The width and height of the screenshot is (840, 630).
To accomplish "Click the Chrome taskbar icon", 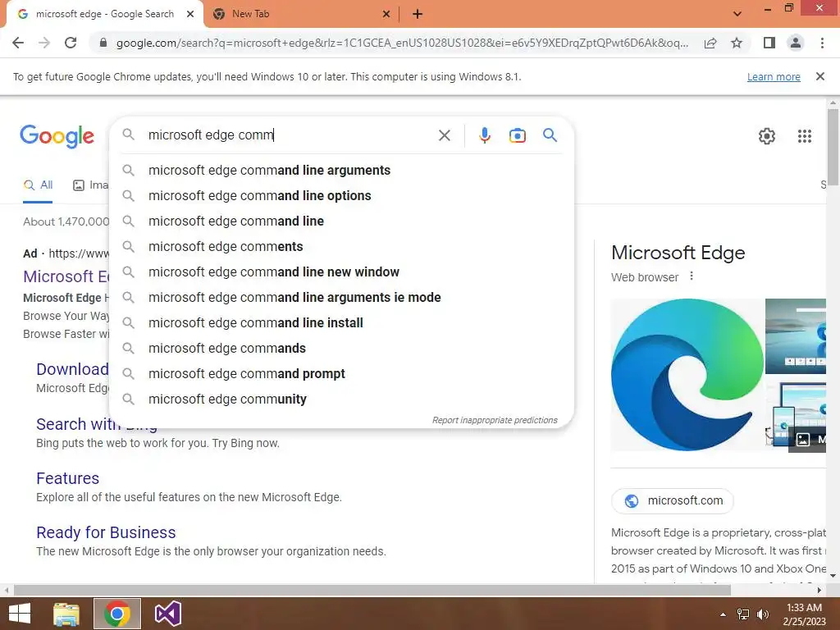I will tap(117, 614).
